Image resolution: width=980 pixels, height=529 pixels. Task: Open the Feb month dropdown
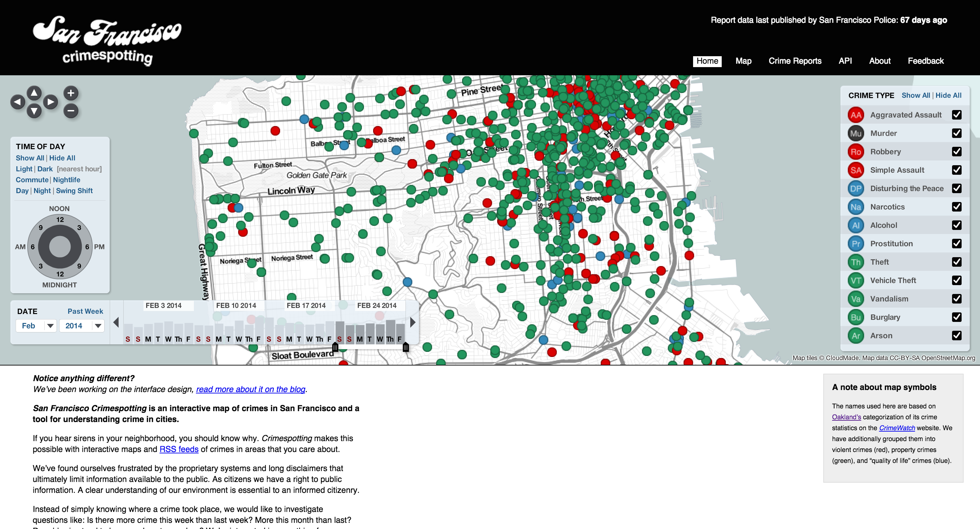pos(36,326)
